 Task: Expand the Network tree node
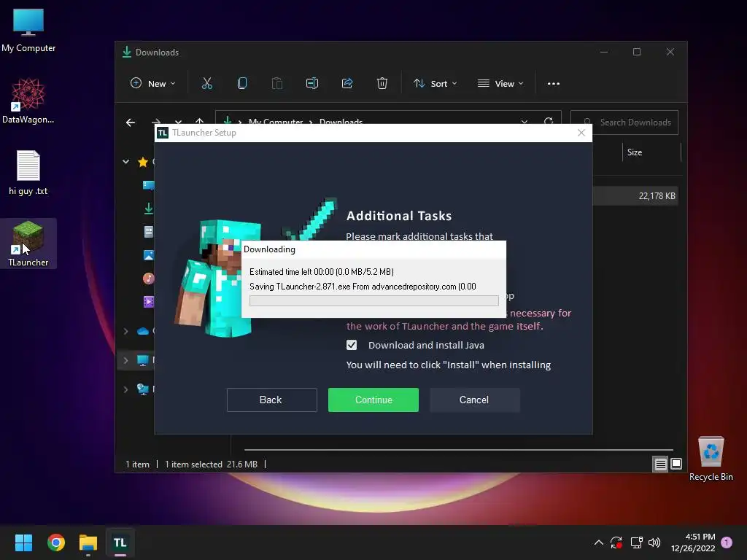125,389
